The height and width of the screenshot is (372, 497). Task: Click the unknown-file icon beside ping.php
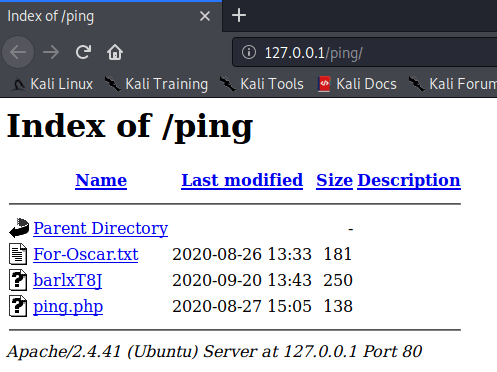click(x=18, y=306)
